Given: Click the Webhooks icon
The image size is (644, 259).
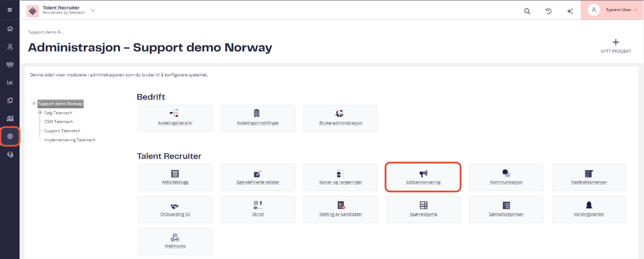Looking at the screenshot, I should coord(175,237).
